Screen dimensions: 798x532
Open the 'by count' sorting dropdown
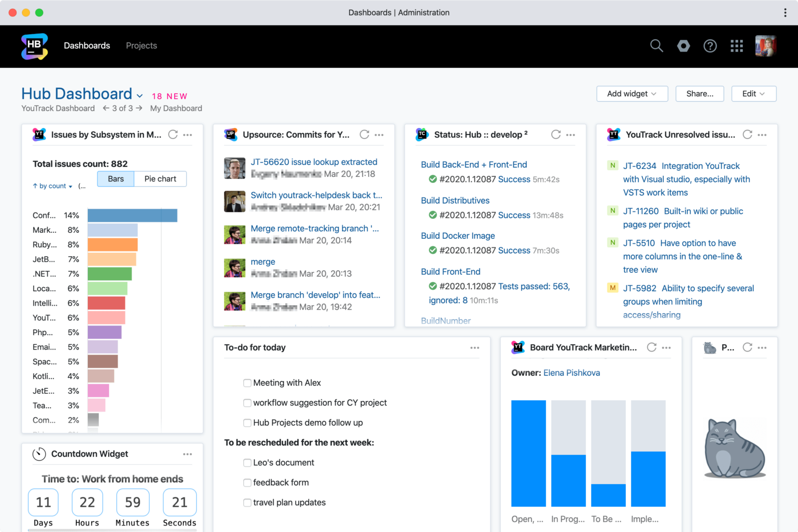coord(51,185)
